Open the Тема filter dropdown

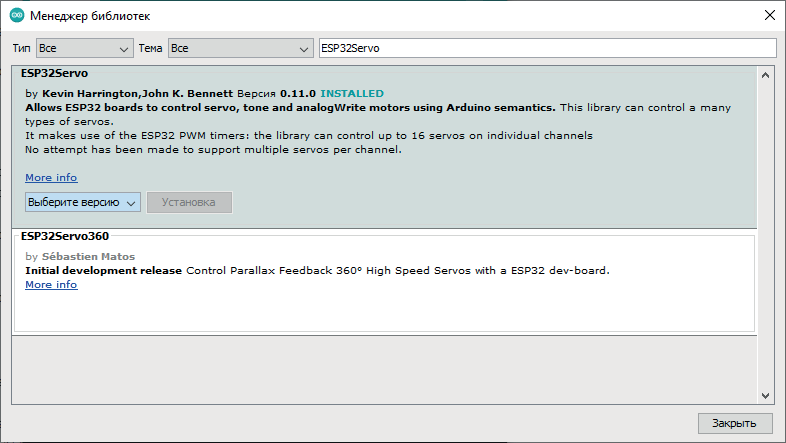[240, 48]
